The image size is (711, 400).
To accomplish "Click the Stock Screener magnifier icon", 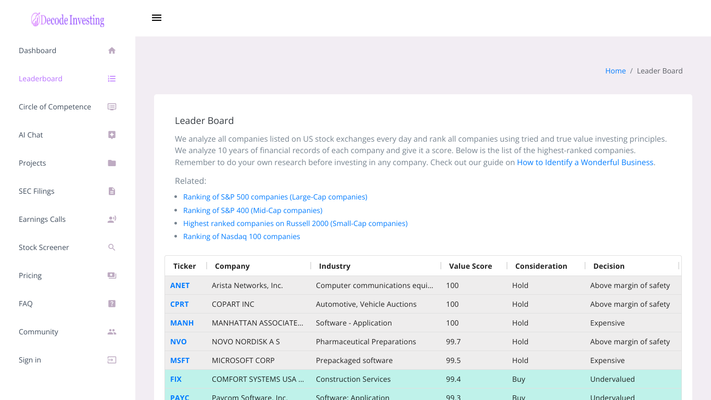I will click(112, 247).
